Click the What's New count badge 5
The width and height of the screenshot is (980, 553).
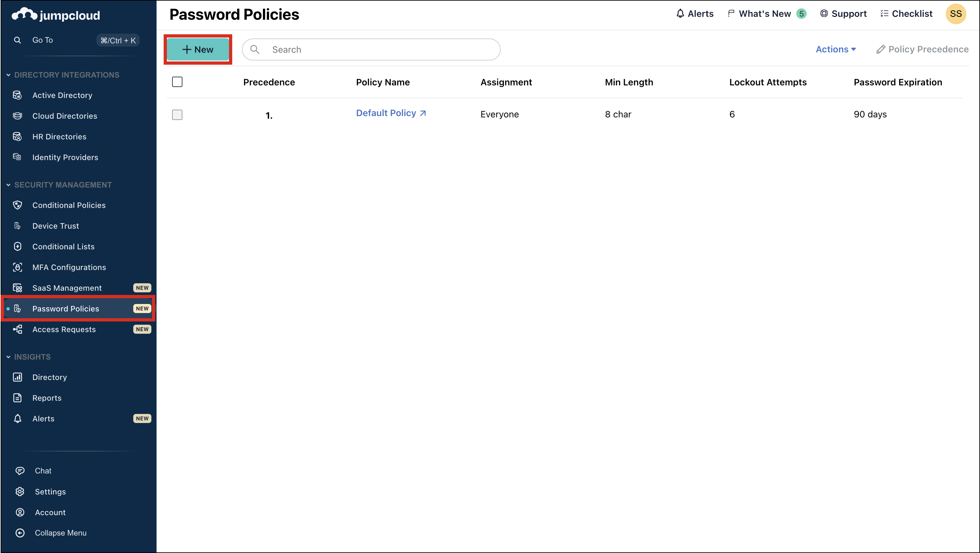801,14
